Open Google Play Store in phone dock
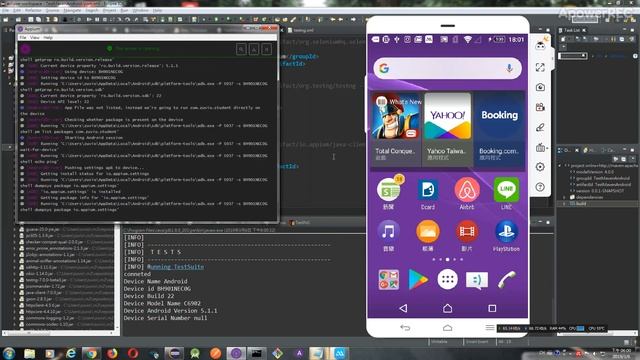640x360 pixels. (418, 280)
